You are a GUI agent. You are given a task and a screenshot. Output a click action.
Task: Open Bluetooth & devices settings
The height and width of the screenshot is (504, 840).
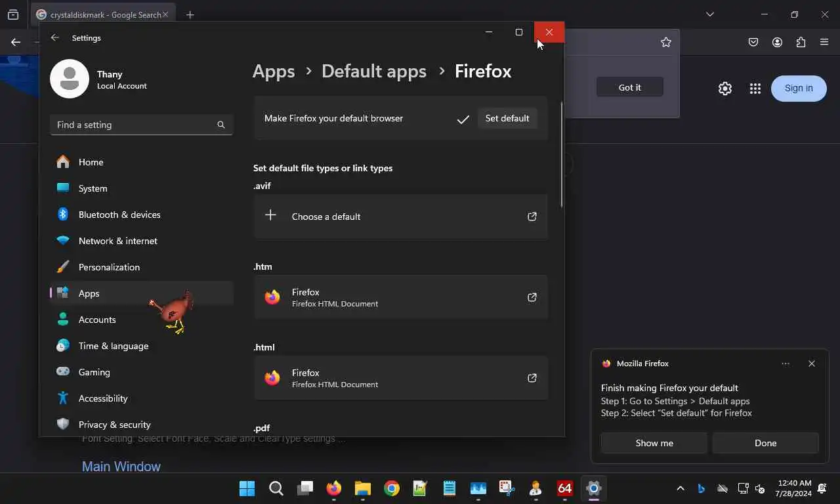tap(141, 215)
